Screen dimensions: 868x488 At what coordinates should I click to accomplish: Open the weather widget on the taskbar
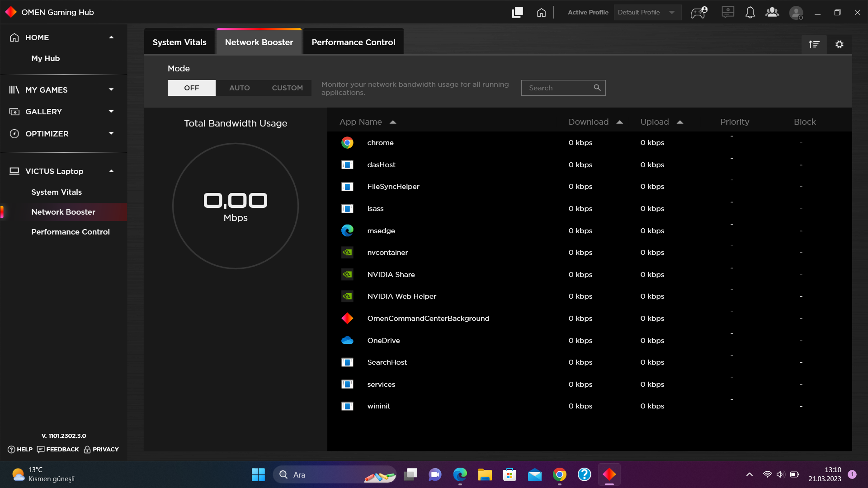click(43, 474)
